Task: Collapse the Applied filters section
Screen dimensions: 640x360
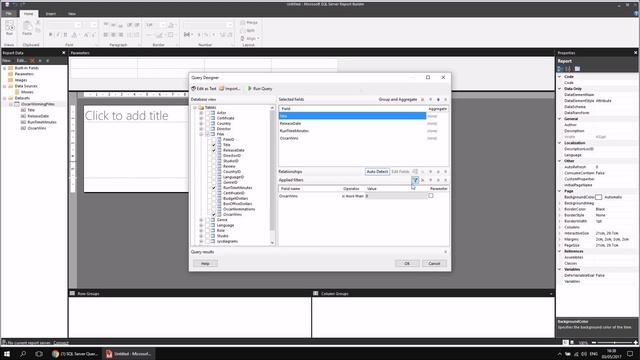Action: [x=445, y=180]
